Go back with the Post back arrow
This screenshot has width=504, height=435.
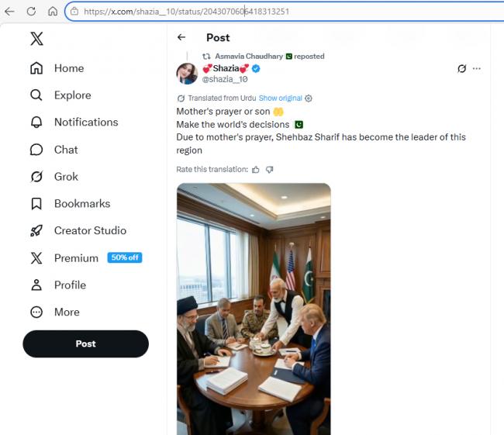[181, 37]
